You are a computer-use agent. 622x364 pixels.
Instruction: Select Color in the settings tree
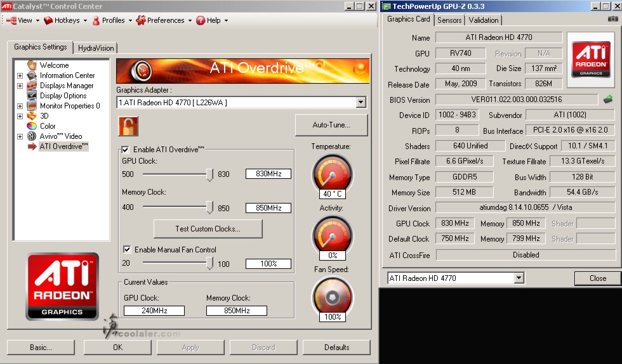tap(48, 126)
